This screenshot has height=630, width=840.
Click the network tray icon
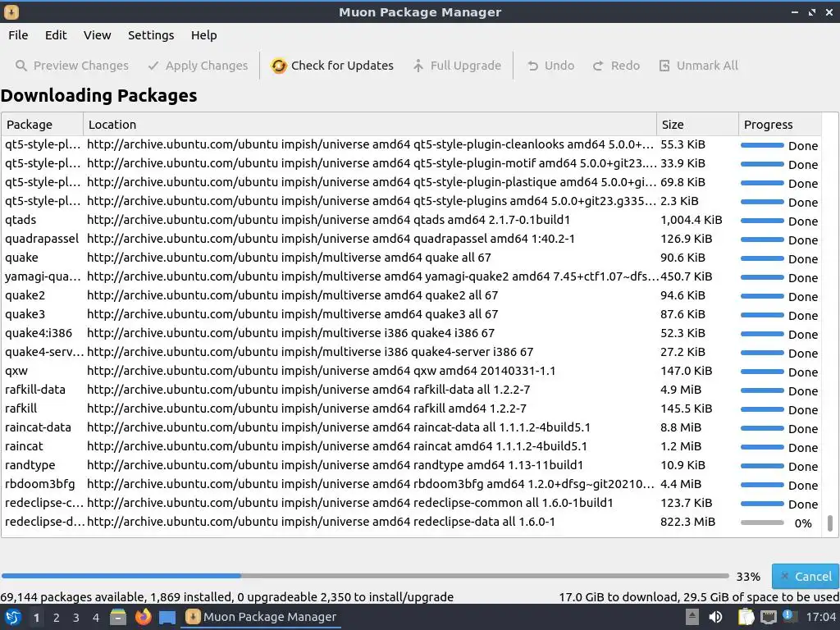768,618
